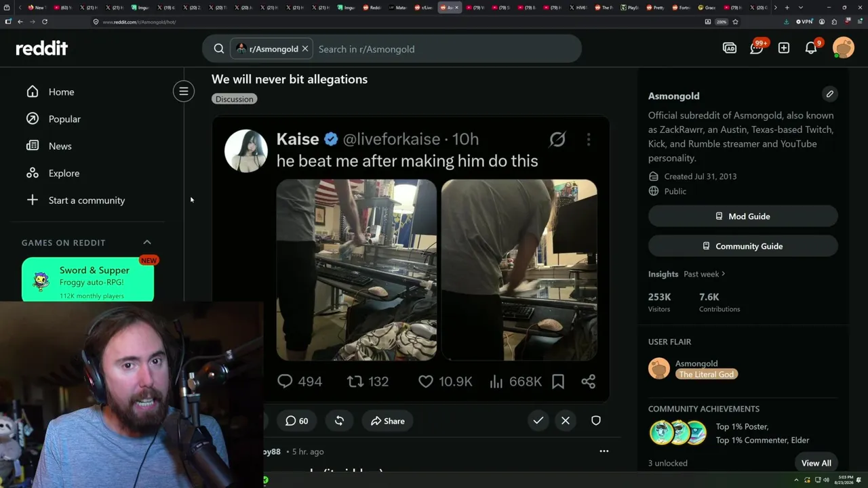Click the browser forward arrow

(33, 22)
